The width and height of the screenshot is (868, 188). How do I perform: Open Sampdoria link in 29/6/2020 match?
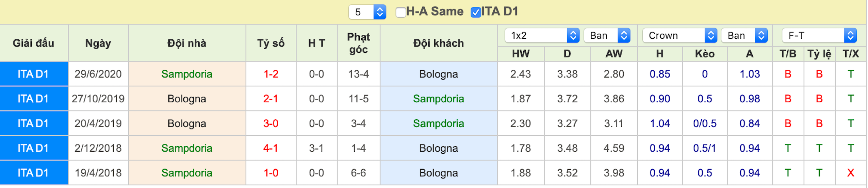pos(187,74)
